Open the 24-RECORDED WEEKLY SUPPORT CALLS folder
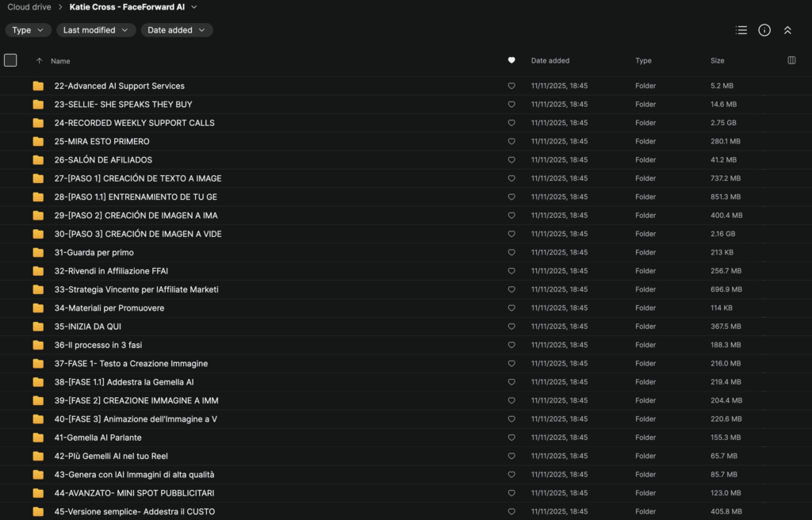 pyautogui.click(x=134, y=123)
